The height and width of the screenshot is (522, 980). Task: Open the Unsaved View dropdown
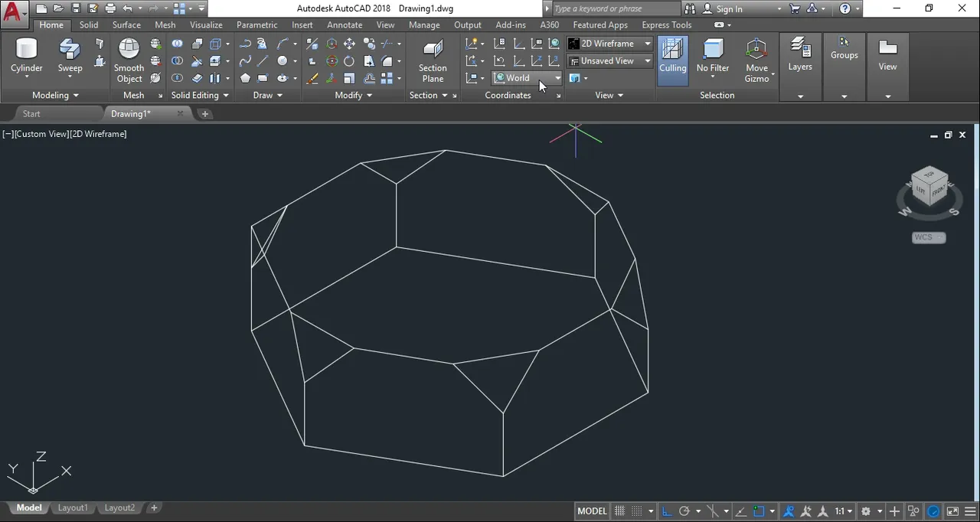pos(609,60)
